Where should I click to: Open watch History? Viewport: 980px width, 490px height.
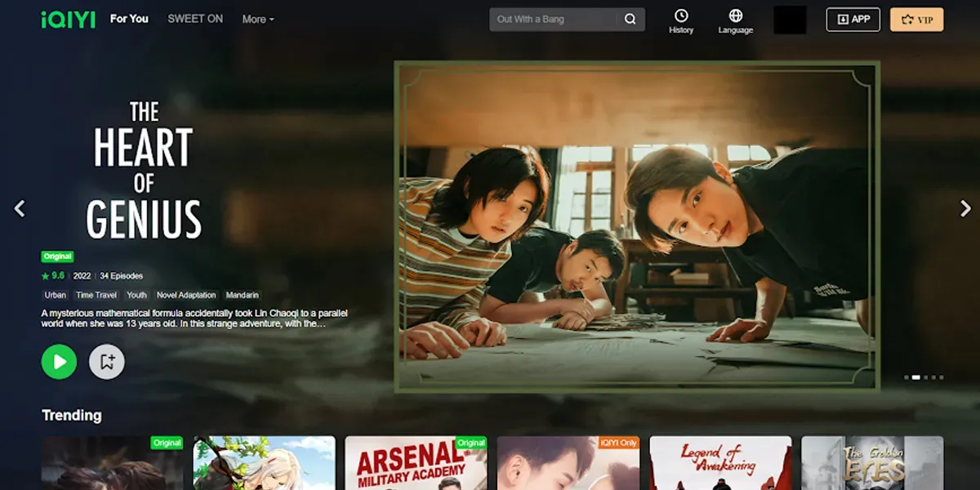coord(680,21)
